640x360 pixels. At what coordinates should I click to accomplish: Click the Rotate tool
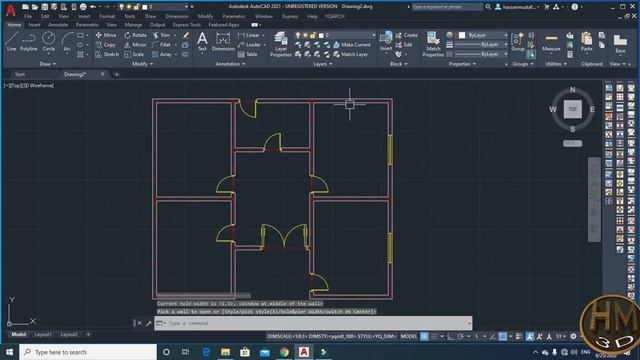[x=135, y=35]
